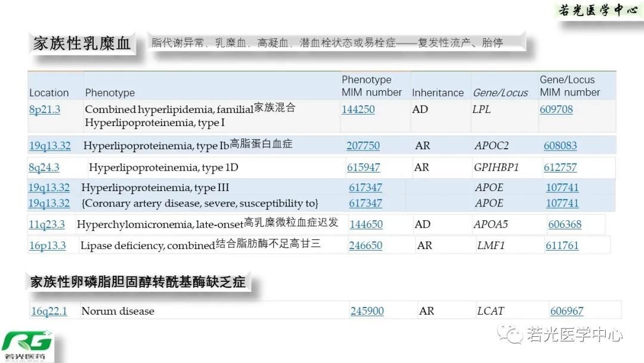Image resolution: width=644 pixels, height=363 pixels.
Task: Open the 16p13.3 location link
Action: [47, 245]
